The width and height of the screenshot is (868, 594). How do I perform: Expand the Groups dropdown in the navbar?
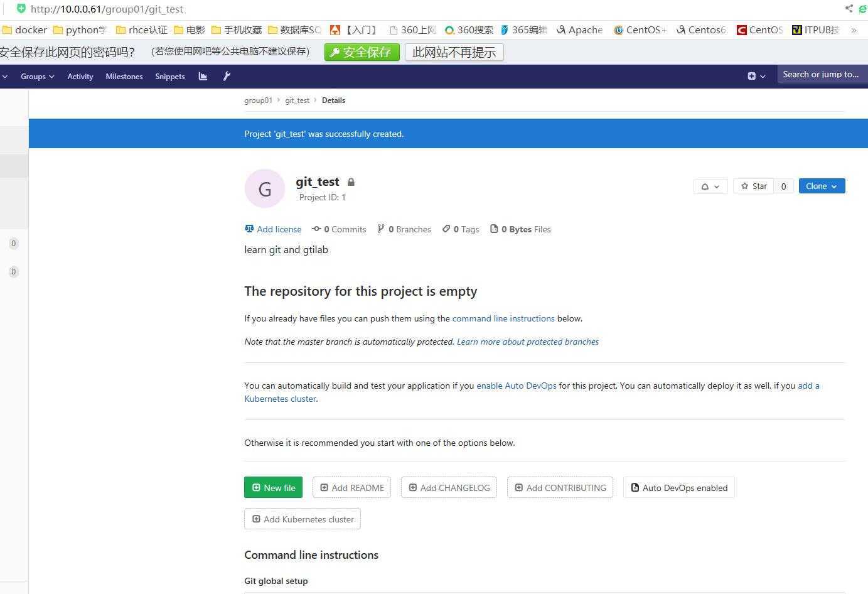click(x=38, y=76)
